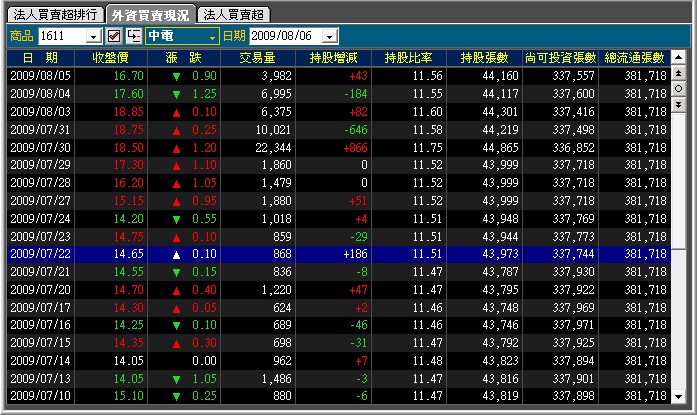This screenshot has width=697, height=415.
Task: Select the row dated 2009/07/21
Action: click(339, 271)
